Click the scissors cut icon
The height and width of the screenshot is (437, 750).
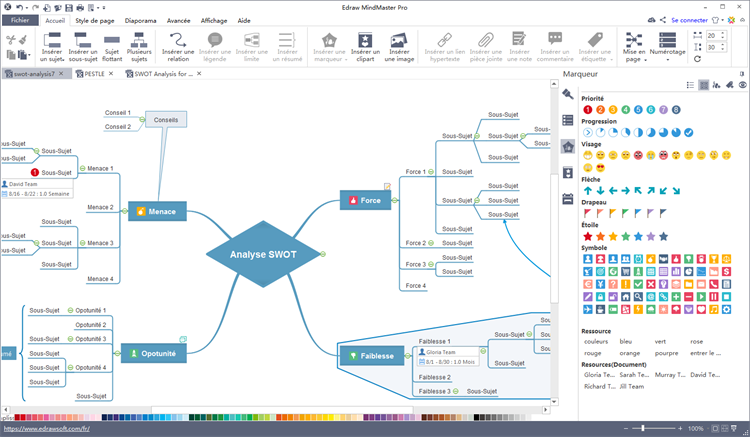click(11, 40)
